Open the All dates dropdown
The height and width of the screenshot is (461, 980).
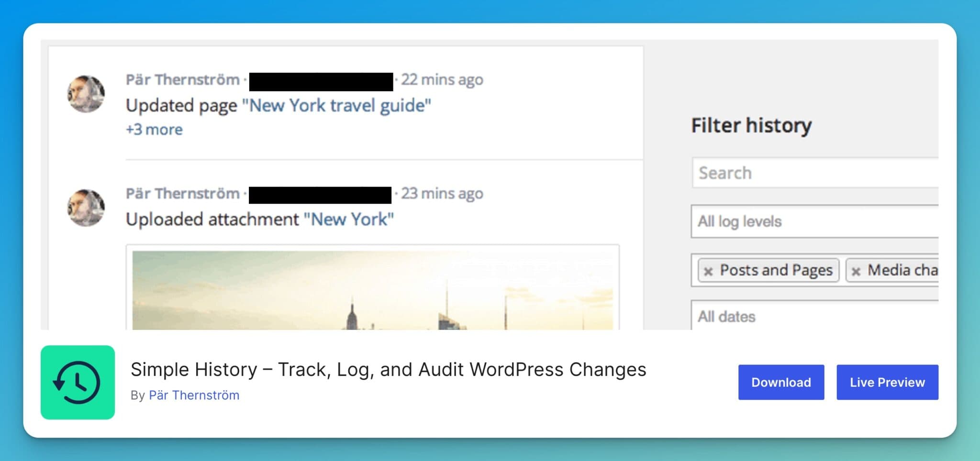coord(813,317)
